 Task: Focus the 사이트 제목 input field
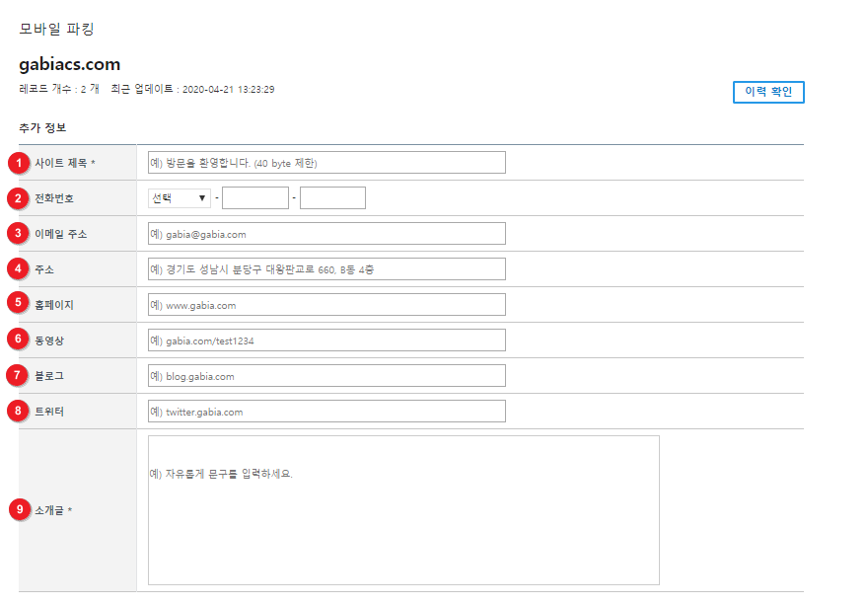pyautogui.click(x=326, y=162)
